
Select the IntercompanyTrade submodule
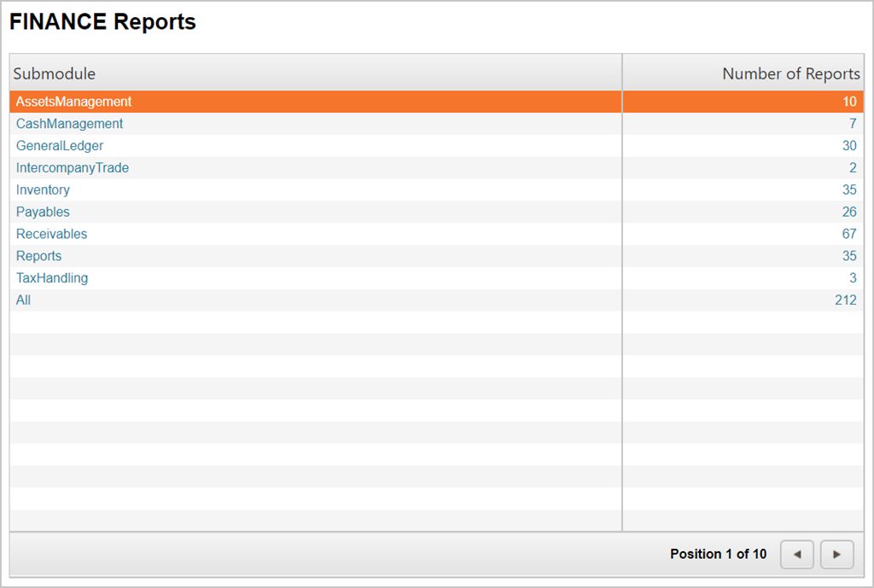[73, 168]
